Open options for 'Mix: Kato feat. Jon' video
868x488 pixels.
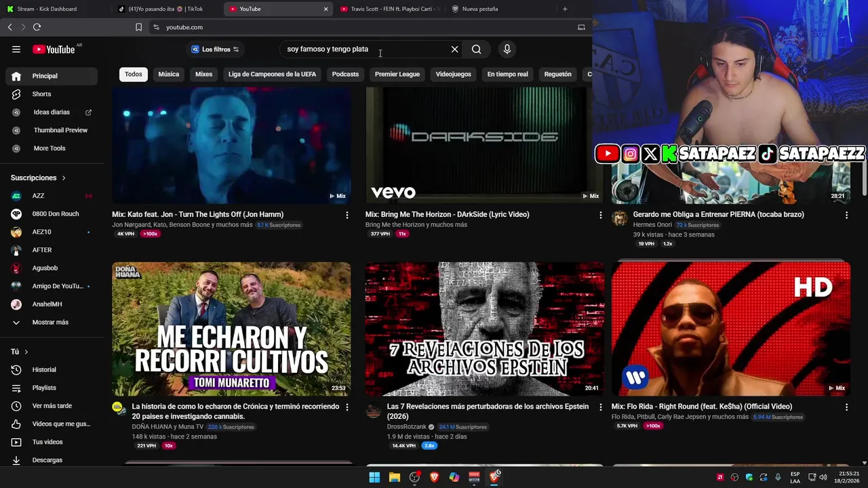(347, 215)
